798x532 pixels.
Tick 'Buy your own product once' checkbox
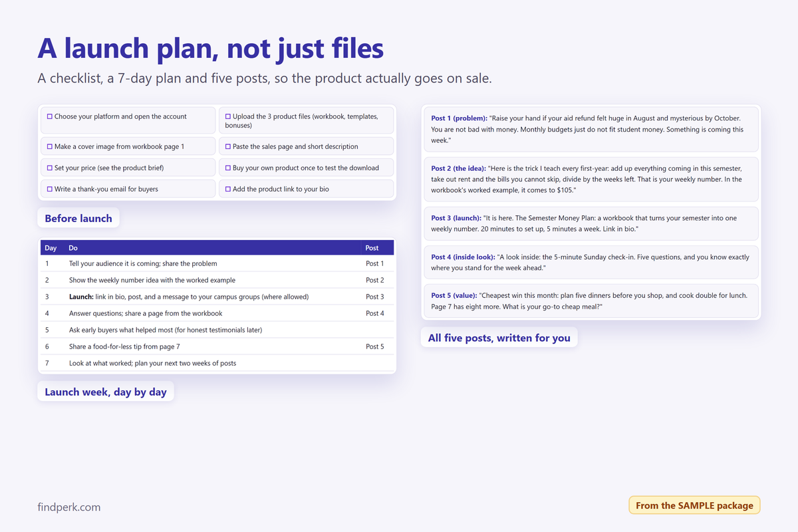click(x=228, y=168)
